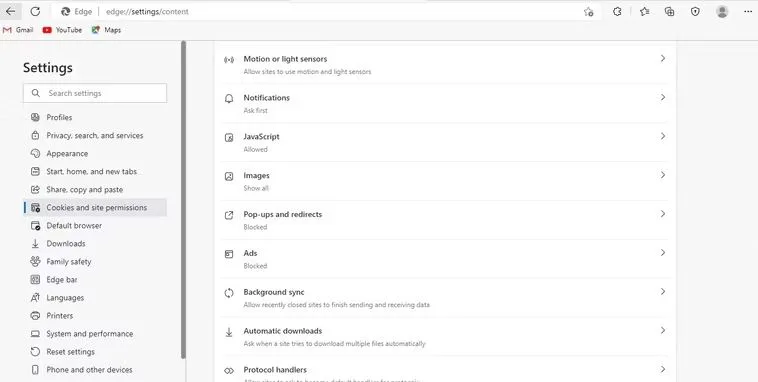This screenshot has height=382, width=758.
Task: Click the Protocol handlers icon
Action: tap(229, 371)
